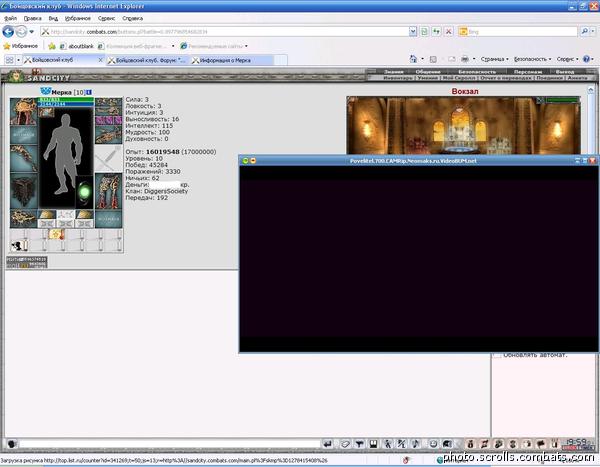Click the chat message input field
This screenshot has width=600, height=467.
pos(170,444)
